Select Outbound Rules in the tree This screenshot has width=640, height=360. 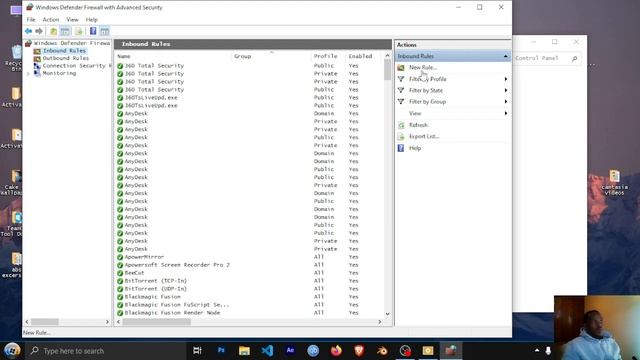tap(66, 58)
